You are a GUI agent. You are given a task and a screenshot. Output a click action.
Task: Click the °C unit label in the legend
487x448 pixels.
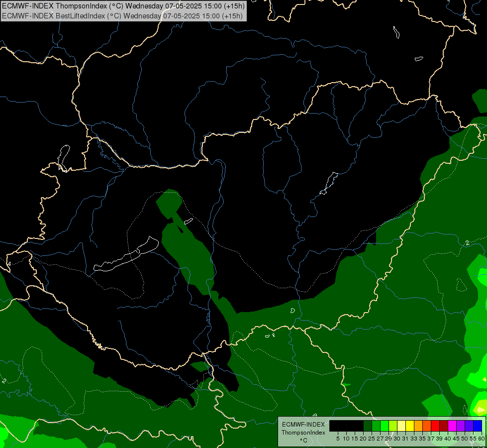point(304,441)
